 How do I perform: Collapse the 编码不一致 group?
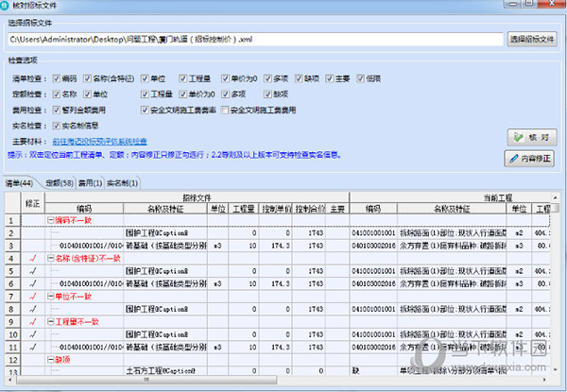pos(51,220)
